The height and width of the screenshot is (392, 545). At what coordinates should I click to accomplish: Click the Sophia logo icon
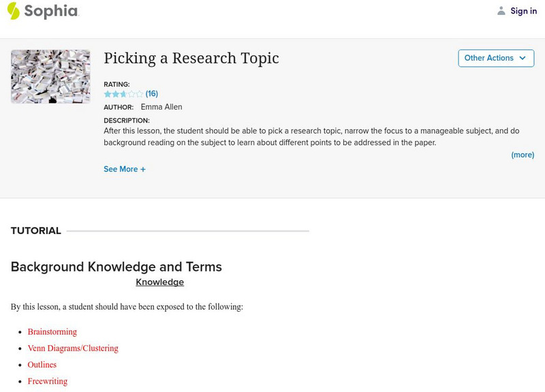tap(13, 11)
